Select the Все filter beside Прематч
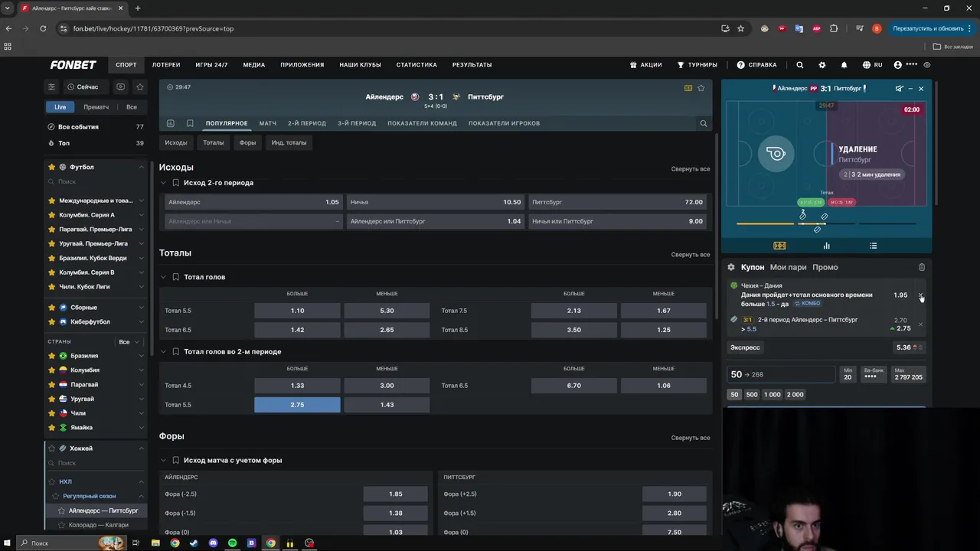 [132, 107]
